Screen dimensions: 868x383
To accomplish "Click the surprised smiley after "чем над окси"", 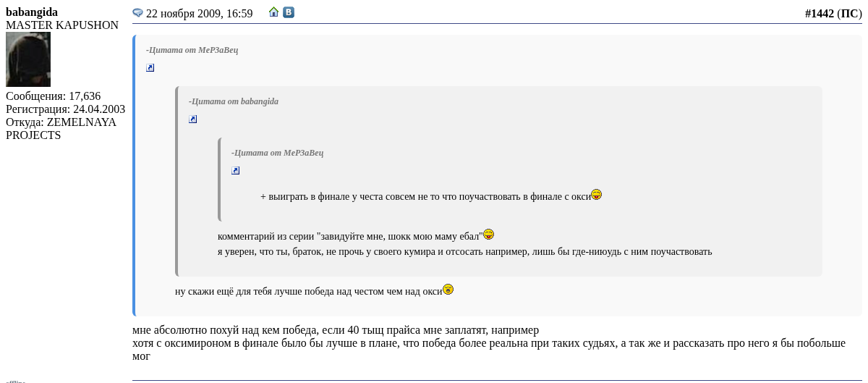I will (448, 290).
